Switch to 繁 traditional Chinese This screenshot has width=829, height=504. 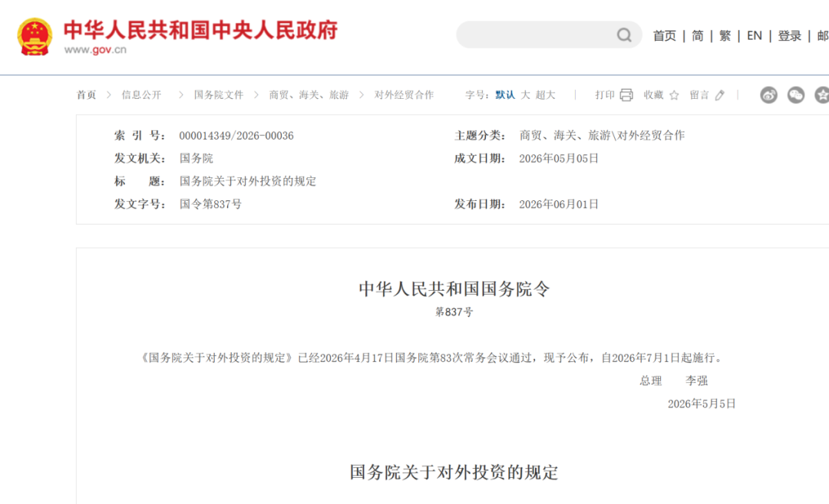pos(725,36)
